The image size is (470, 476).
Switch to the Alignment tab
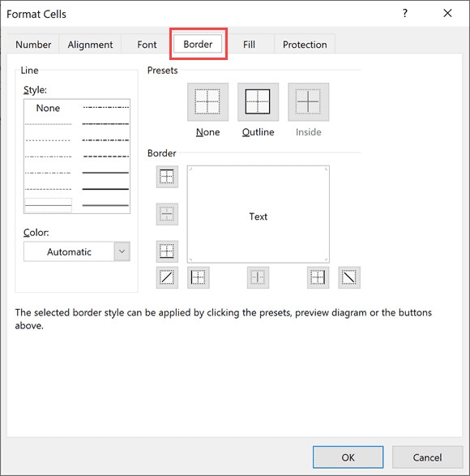(x=90, y=45)
